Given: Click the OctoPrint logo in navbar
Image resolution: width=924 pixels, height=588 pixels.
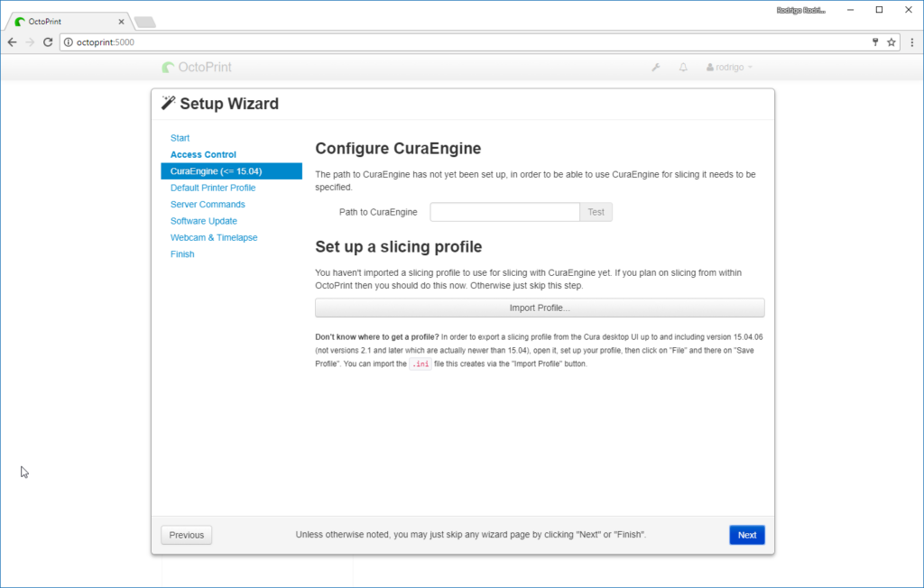Looking at the screenshot, I should coord(197,67).
